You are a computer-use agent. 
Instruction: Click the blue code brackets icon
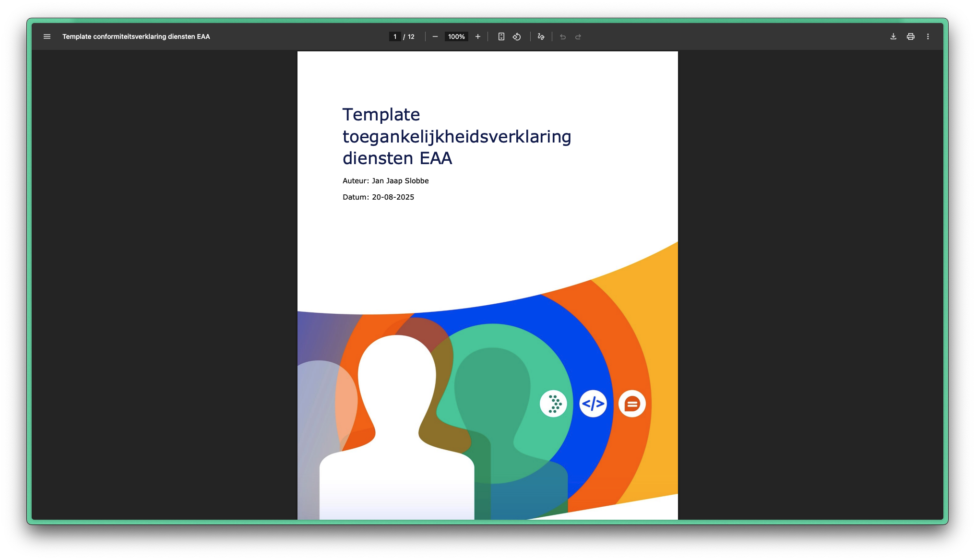(593, 404)
